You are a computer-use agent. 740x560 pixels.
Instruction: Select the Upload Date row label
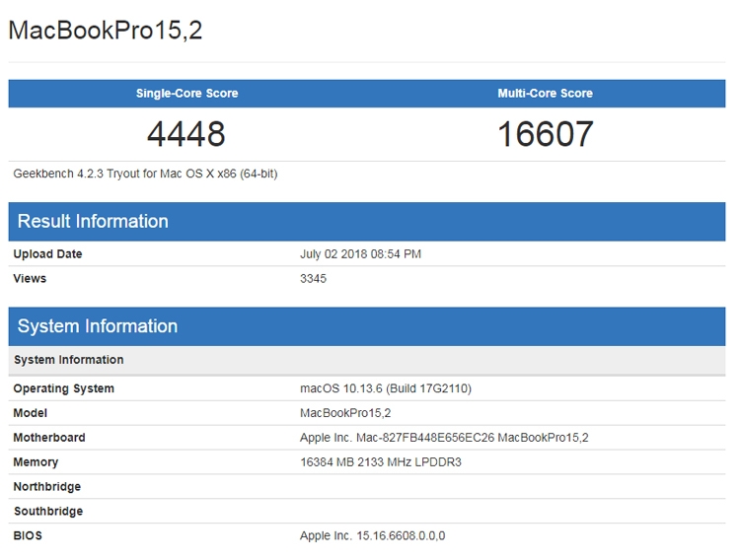(x=47, y=254)
